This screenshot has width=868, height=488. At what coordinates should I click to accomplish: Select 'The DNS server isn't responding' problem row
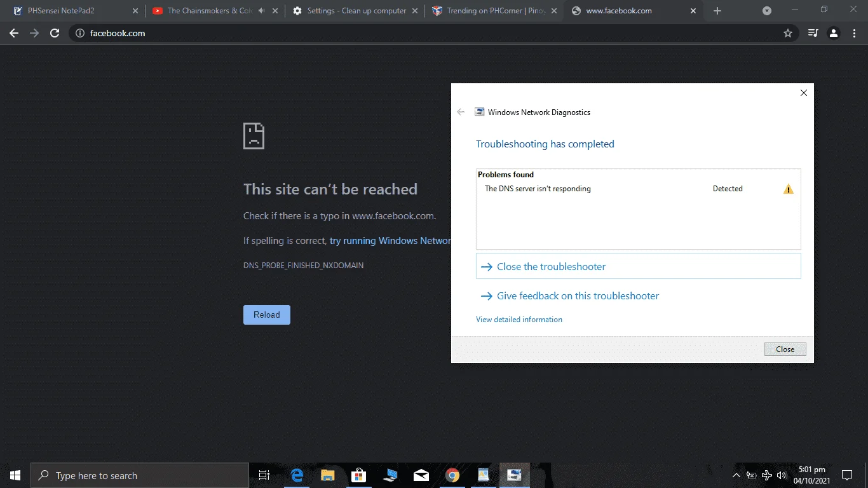[x=638, y=189]
